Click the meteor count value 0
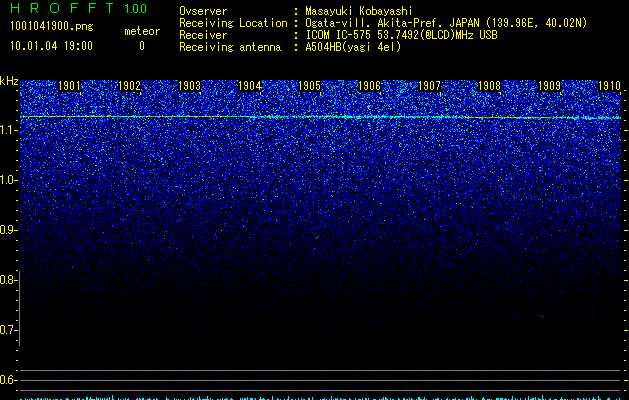 point(142,46)
